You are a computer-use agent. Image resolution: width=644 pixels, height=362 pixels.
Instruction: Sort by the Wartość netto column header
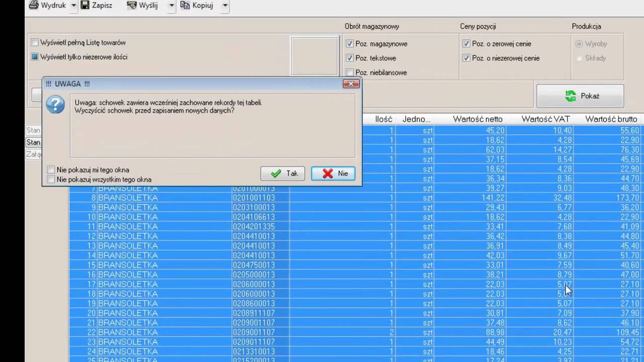[x=477, y=119]
